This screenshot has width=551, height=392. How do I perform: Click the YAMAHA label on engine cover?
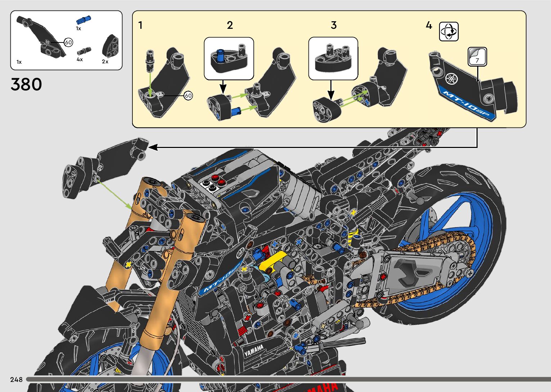click(x=254, y=350)
